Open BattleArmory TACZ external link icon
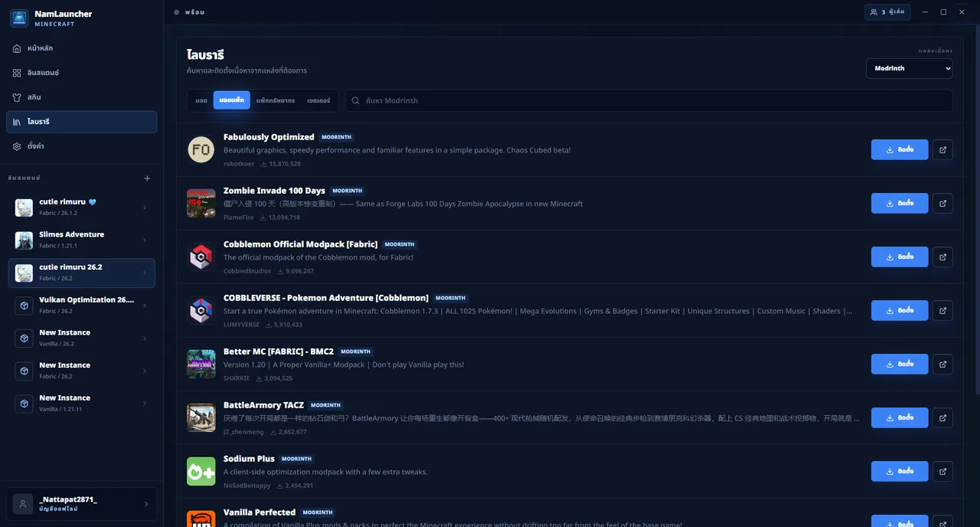 942,417
